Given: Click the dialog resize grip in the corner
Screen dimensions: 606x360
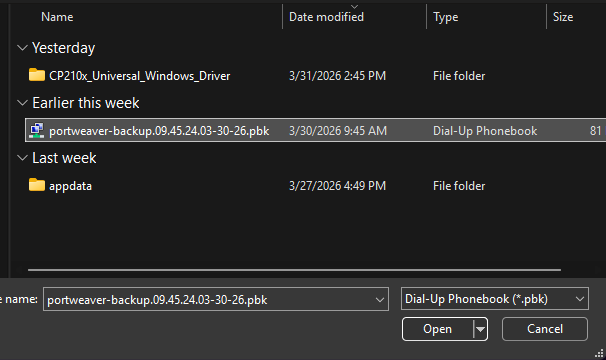Looking at the screenshot, I should (599, 353).
